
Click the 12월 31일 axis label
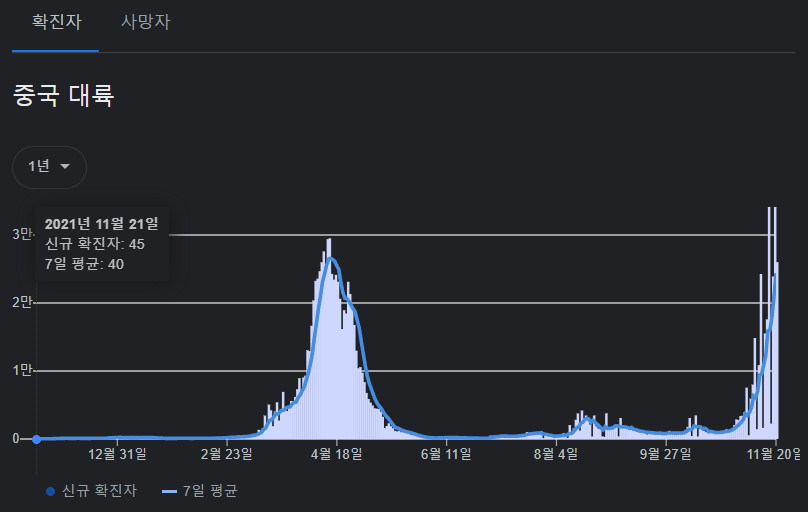(117, 454)
